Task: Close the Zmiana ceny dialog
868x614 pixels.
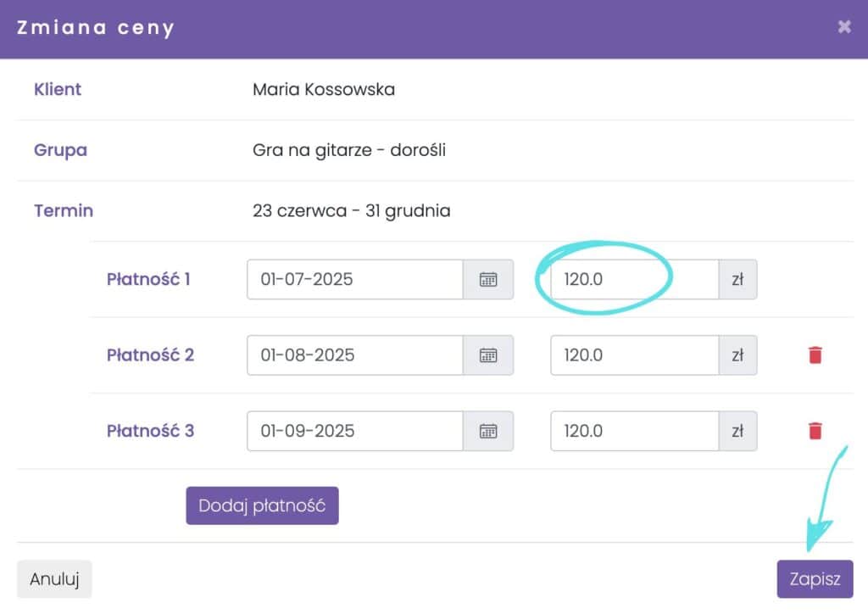Action: click(844, 27)
